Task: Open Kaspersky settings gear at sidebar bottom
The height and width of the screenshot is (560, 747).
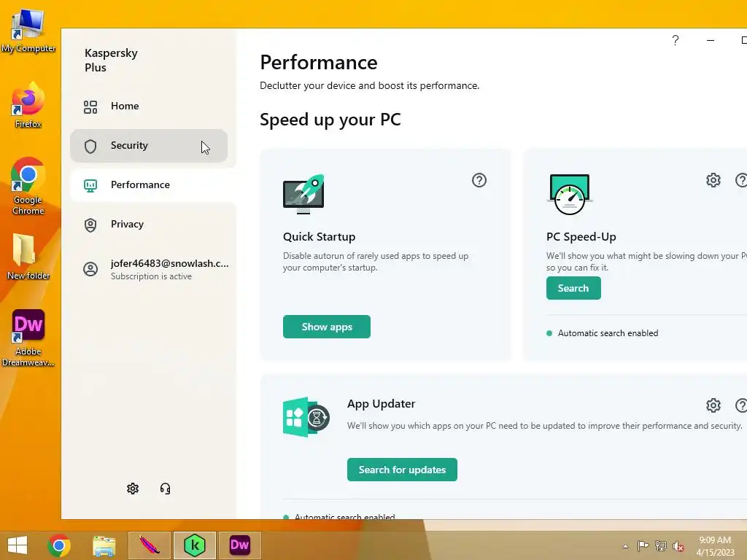Action: pyautogui.click(x=133, y=489)
